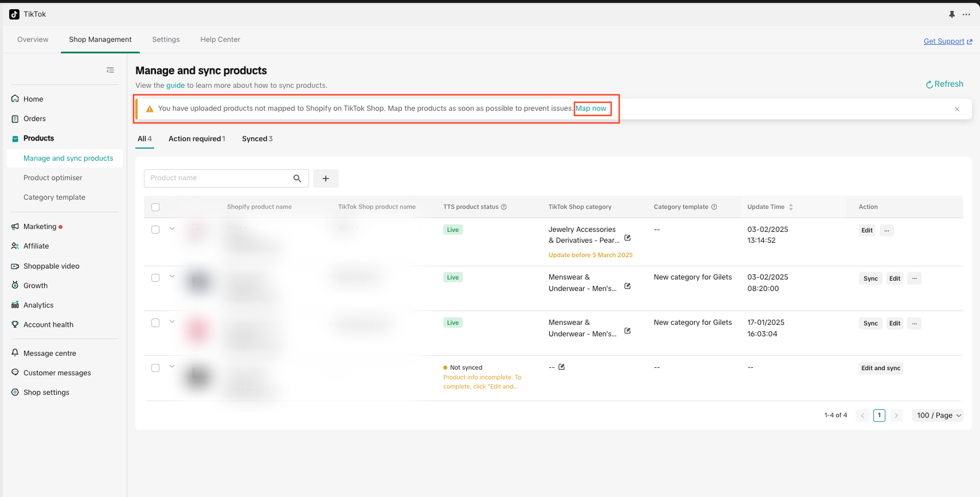980x497 pixels.
Task: Open more actions for Jewelry Accessories row
Action: (x=887, y=231)
